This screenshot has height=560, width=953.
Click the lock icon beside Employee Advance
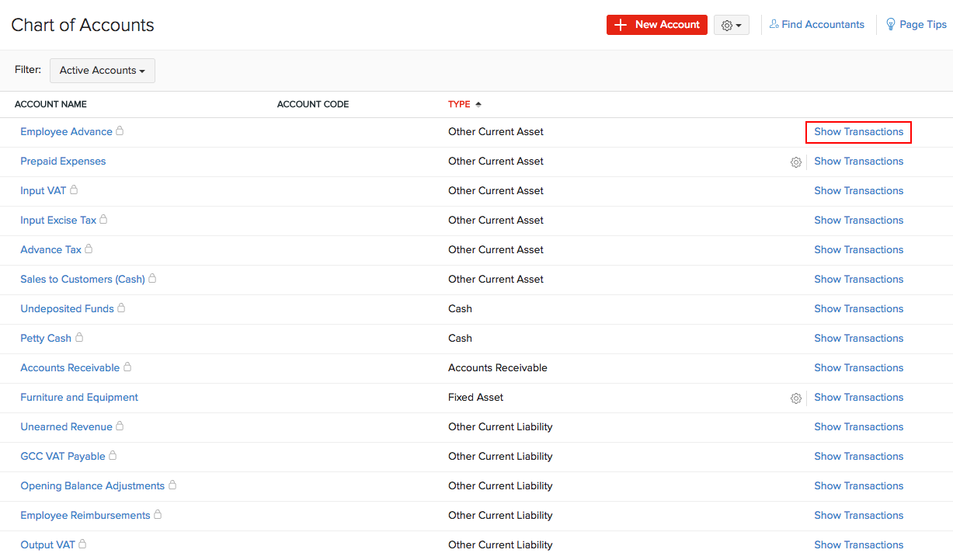pos(120,130)
